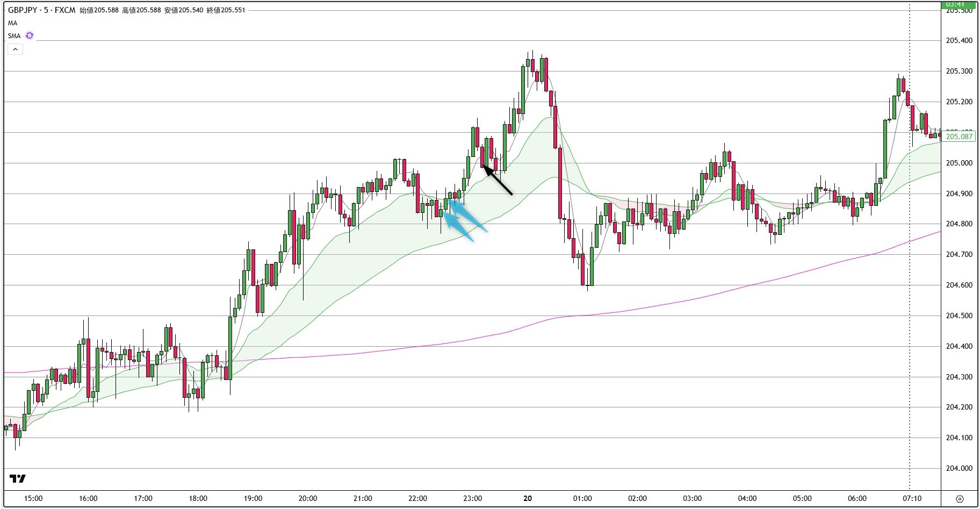Click the bold 20 date marker

pos(528,498)
